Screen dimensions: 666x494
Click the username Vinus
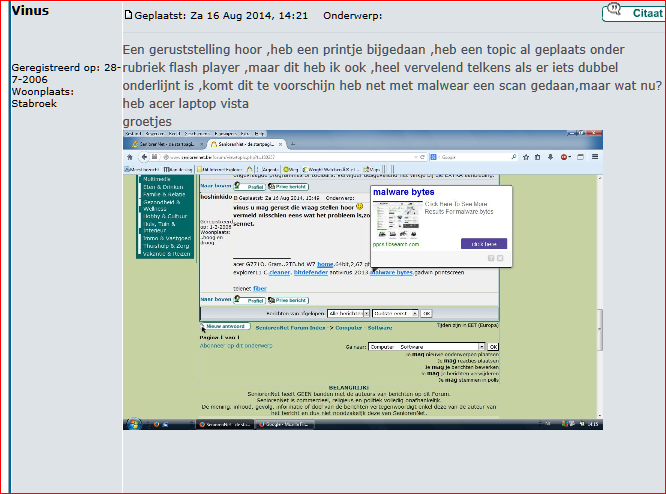pos(29,9)
